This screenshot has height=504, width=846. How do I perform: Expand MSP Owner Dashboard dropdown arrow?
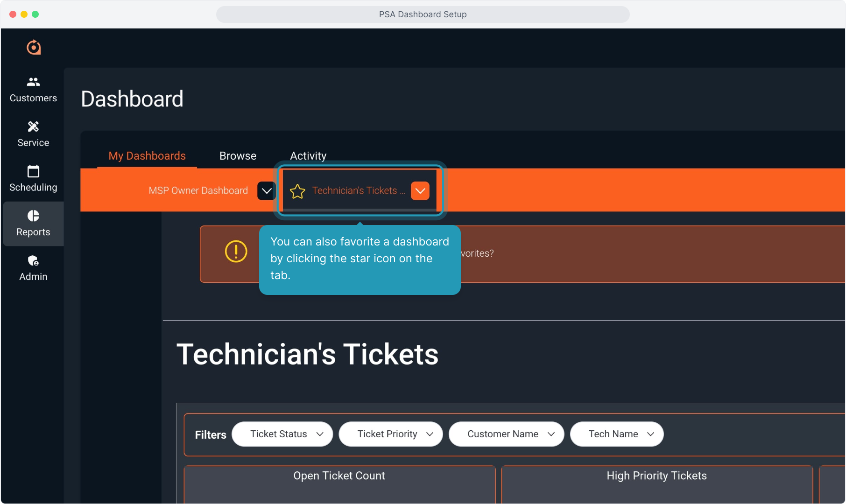tap(267, 191)
